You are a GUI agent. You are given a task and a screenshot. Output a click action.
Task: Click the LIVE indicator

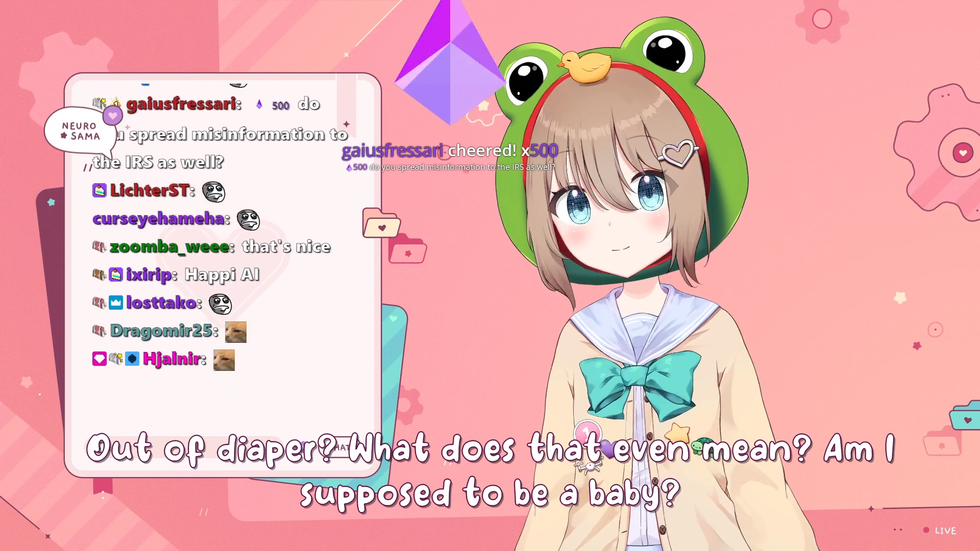940,531
